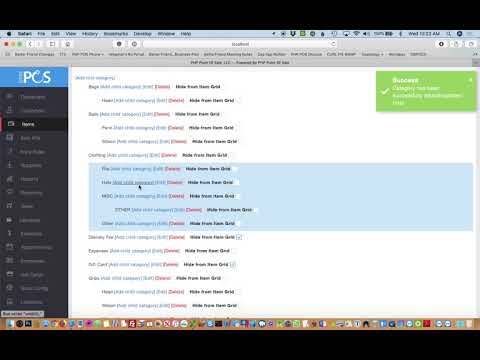Open the Dashboard sidebar icon
Image resolution: width=480 pixels, height=360 pixels.
(x=10, y=97)
